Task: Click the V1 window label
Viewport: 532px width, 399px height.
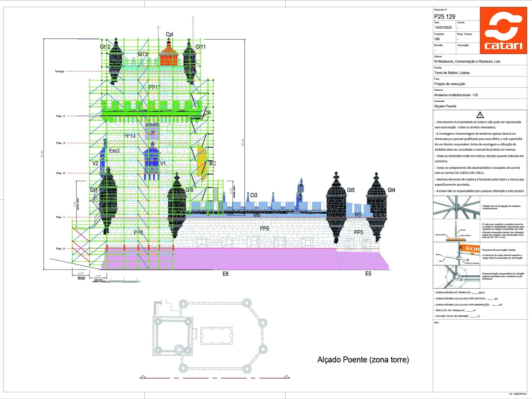Action: 163,164
